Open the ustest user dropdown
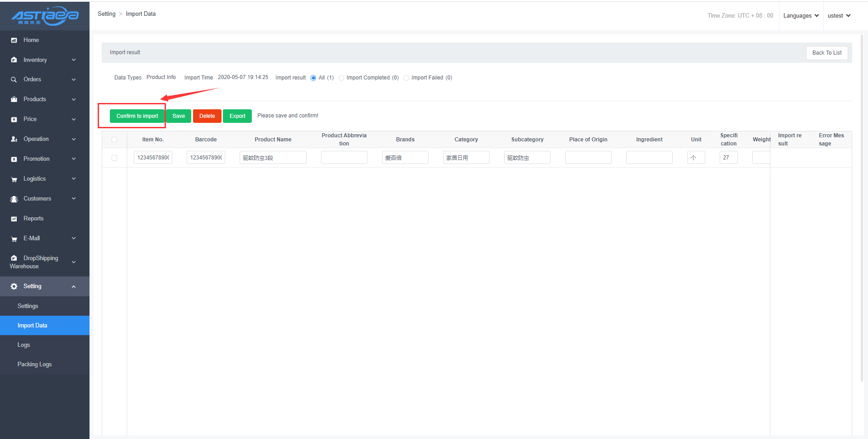 pyautogui.click(x=839, y=16)
